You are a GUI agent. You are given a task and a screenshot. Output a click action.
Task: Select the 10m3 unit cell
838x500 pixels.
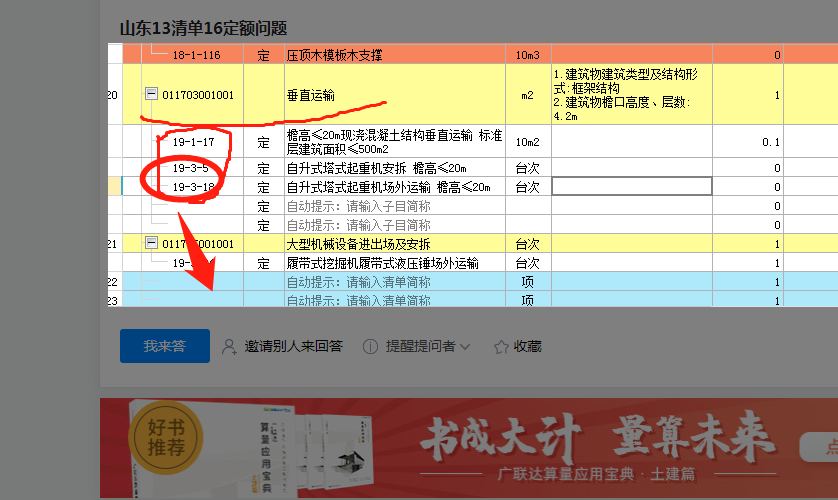[x=528, y=54]
